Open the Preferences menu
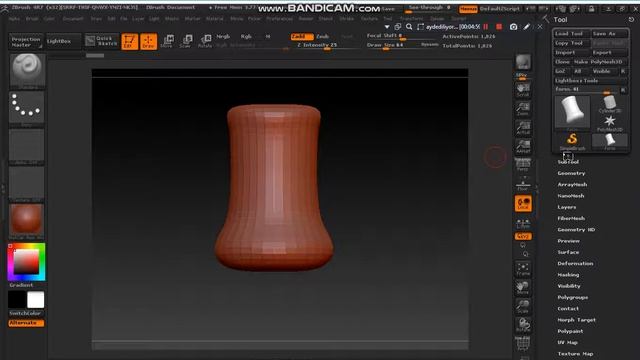This screenshot has height=360, width=640. click(280, 19)
